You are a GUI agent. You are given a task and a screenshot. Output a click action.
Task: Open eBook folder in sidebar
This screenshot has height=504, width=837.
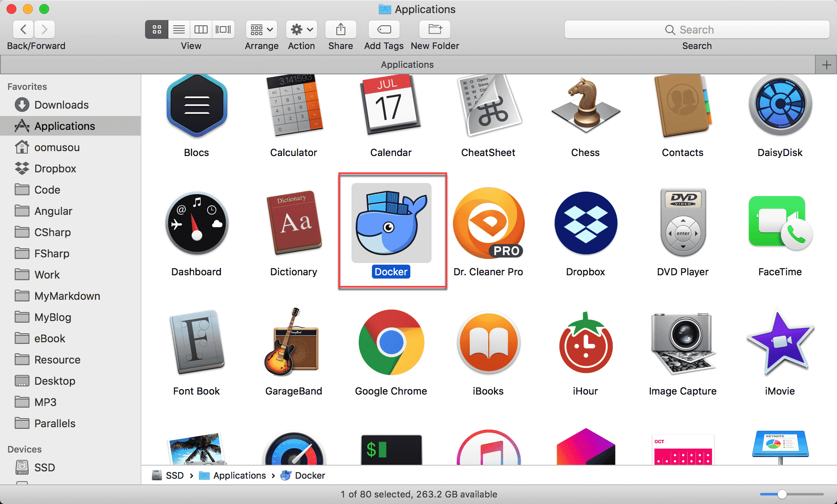(70, 339)
